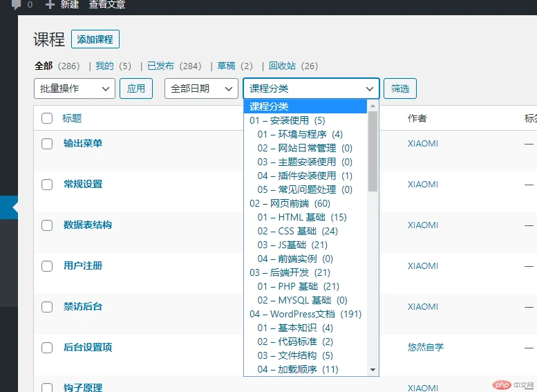Click the 筛选 button
The image size is (537, 392).
tap(400, 88)
